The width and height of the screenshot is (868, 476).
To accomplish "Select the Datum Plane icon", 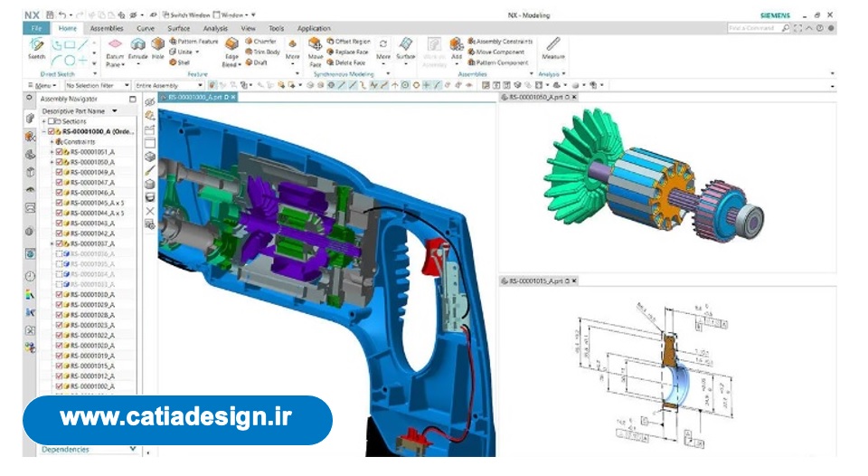I will (115, 45).
